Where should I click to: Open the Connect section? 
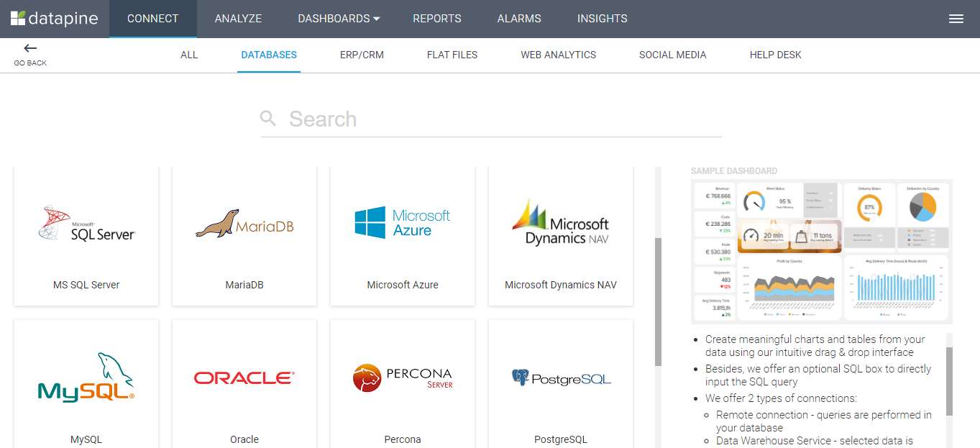coord(153,19)
